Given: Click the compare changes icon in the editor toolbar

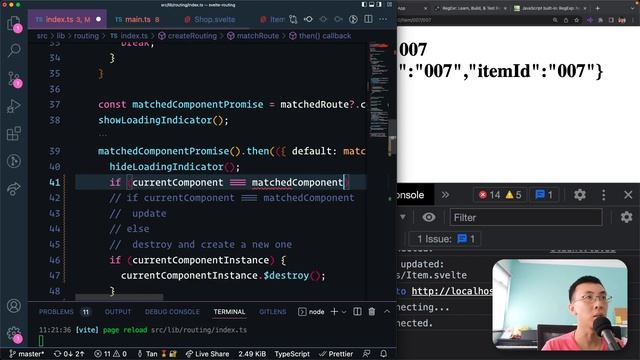Looking at the screenshot, I should pos(293,19).
